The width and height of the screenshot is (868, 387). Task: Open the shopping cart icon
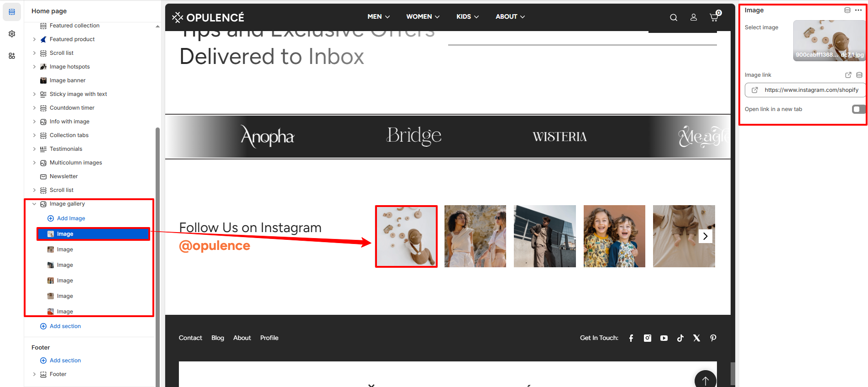715,16
